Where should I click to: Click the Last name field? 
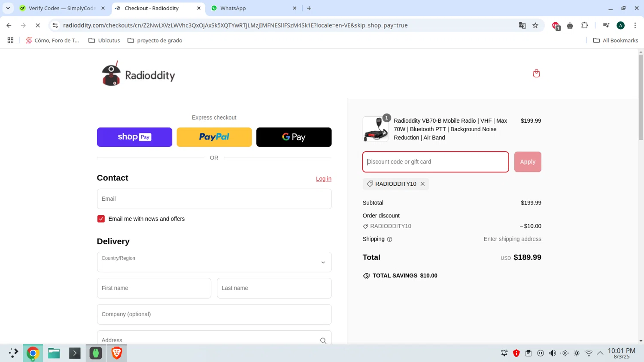pyautogui.click(x=274, y=288)
